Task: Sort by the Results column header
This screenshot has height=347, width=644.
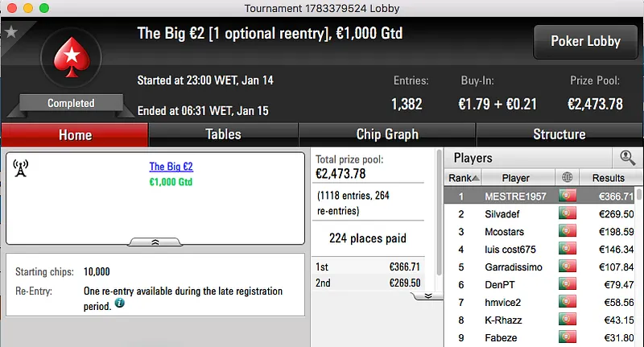Action: point(608,178)
